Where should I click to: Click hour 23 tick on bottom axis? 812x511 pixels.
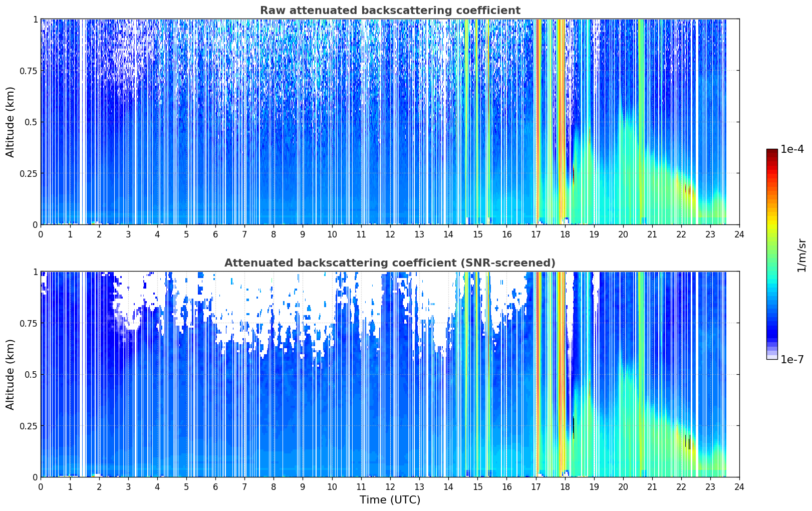(x=710, y=487)
